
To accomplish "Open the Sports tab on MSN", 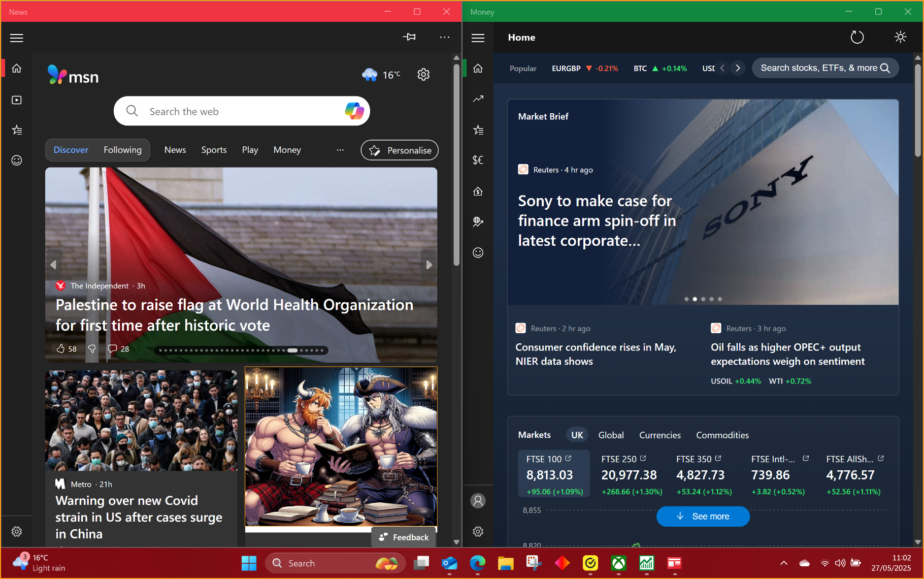I will [x=214, y=150].
